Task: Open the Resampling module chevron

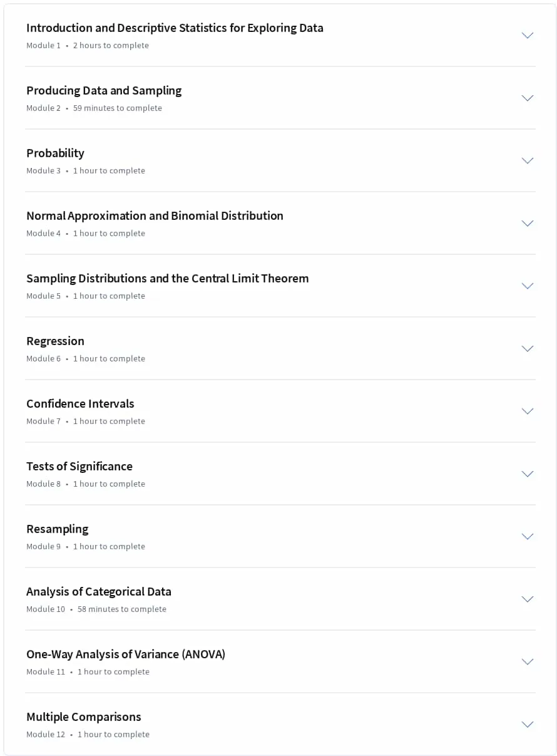Action: [x=528, y=537]
